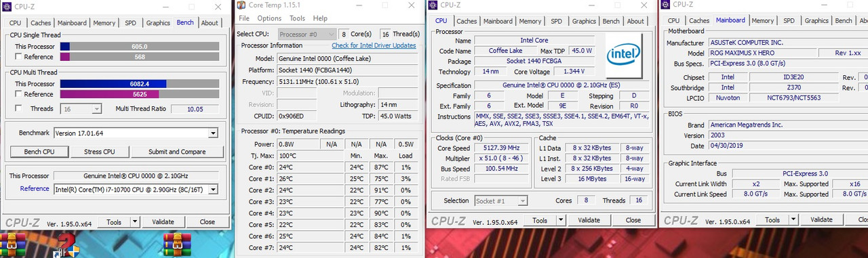
Task: Click the This Processor name field in Bench window
Action: (x=136, y=175)
